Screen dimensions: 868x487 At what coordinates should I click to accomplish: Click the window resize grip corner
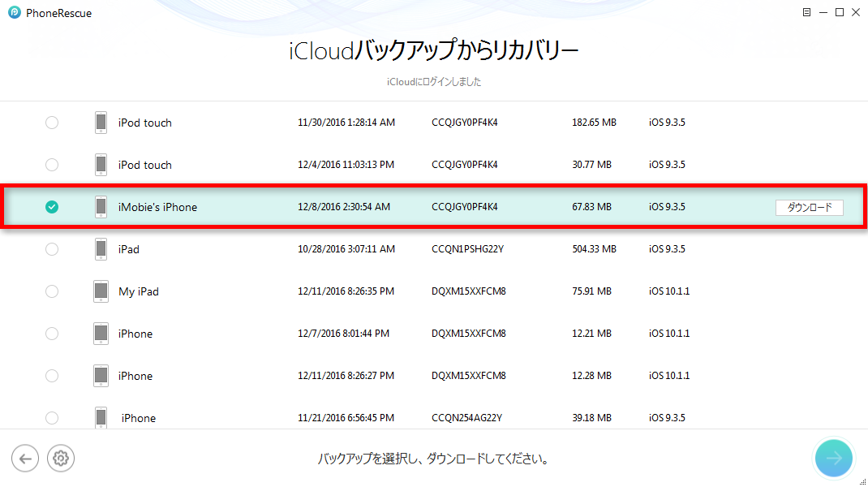point(862,481)
